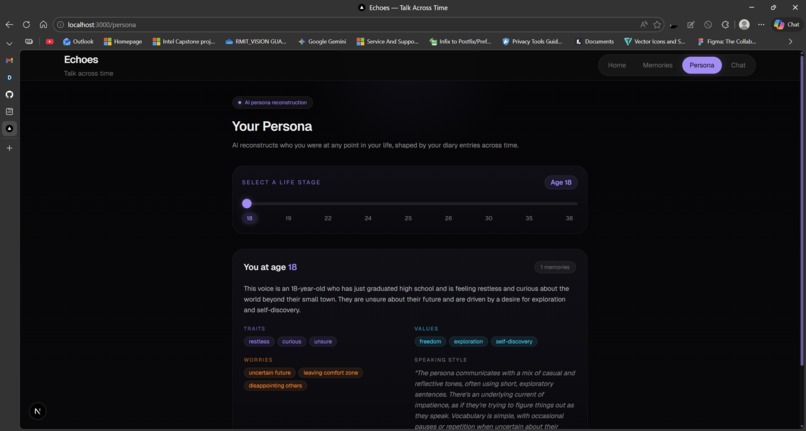806x431 pixels.
Task: Open the Intel Capstone proj bookmark
Action: pyautogui.click(x=184, y=42)
